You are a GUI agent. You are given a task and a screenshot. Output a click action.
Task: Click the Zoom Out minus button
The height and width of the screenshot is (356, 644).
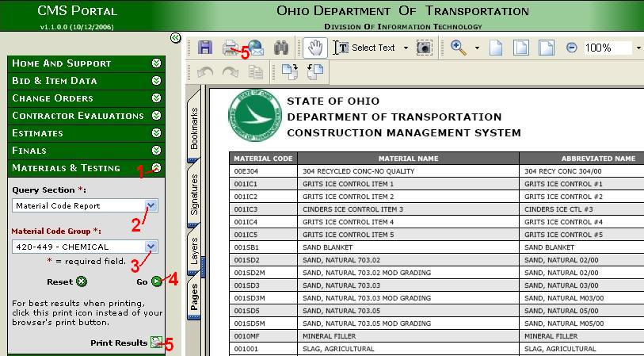pos(571,48)
